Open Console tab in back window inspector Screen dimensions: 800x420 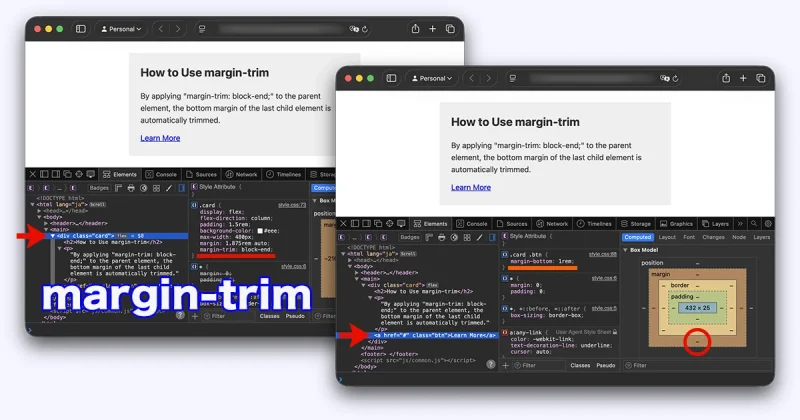point(161,175)
